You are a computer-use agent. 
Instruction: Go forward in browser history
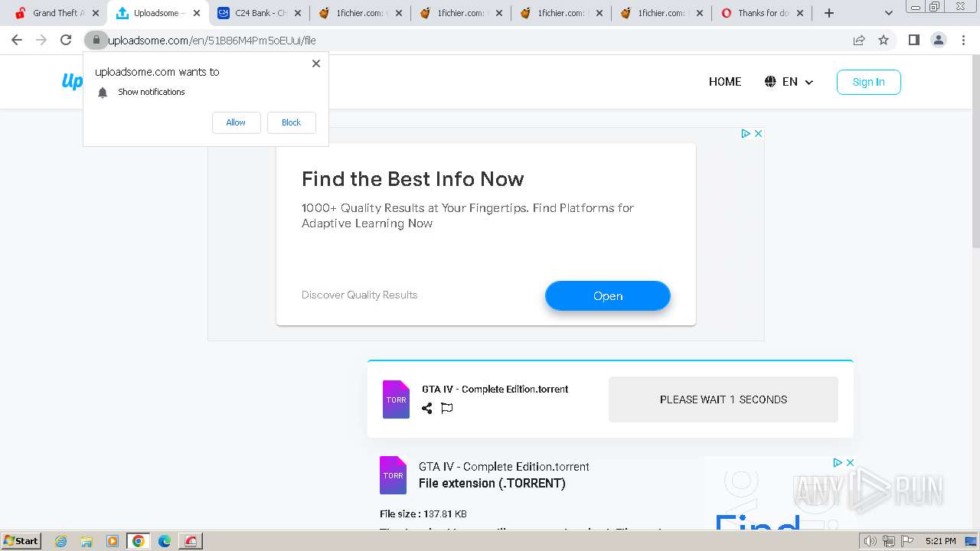click(x=41, y=40)
